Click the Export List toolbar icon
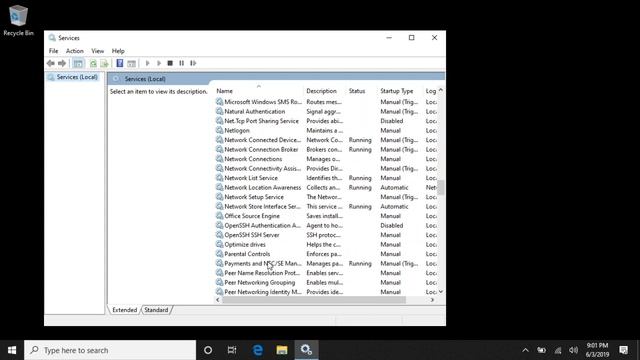Viewport: 640px width, 360px height. (104, 63)
